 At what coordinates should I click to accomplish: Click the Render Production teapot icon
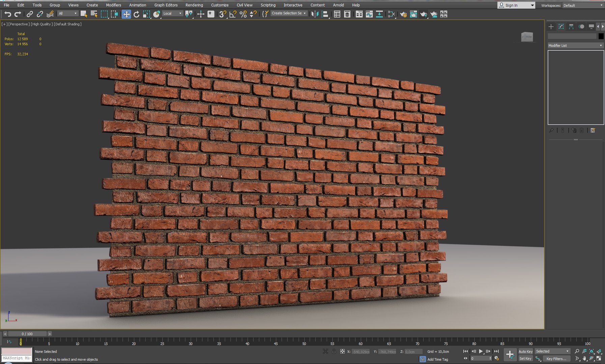(423, 14)
